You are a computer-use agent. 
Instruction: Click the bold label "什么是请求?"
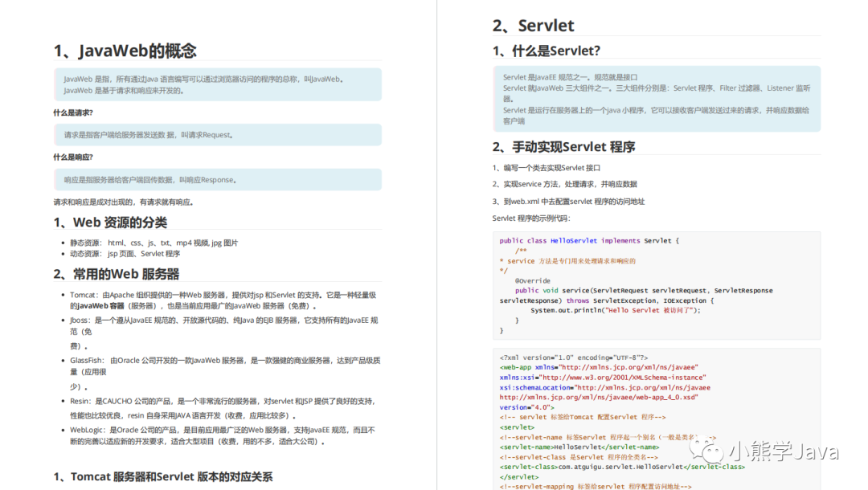(x=73, y=112)
